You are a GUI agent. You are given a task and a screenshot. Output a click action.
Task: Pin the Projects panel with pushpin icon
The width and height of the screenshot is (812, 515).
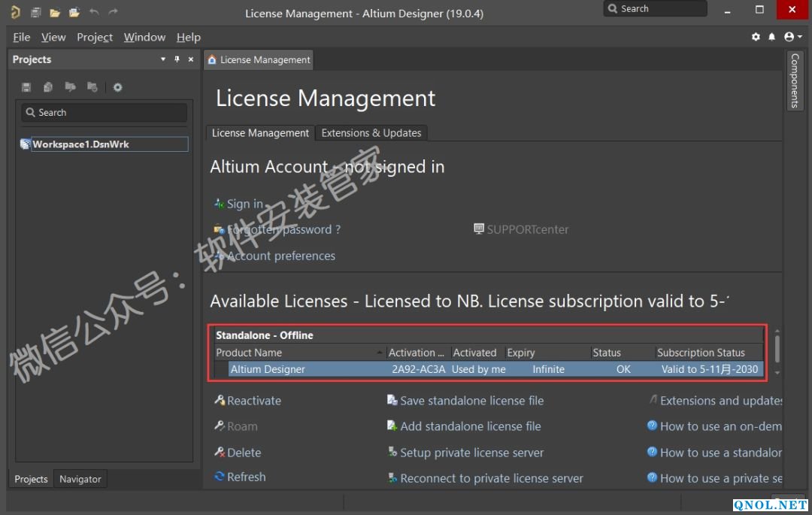click(177, 59)
